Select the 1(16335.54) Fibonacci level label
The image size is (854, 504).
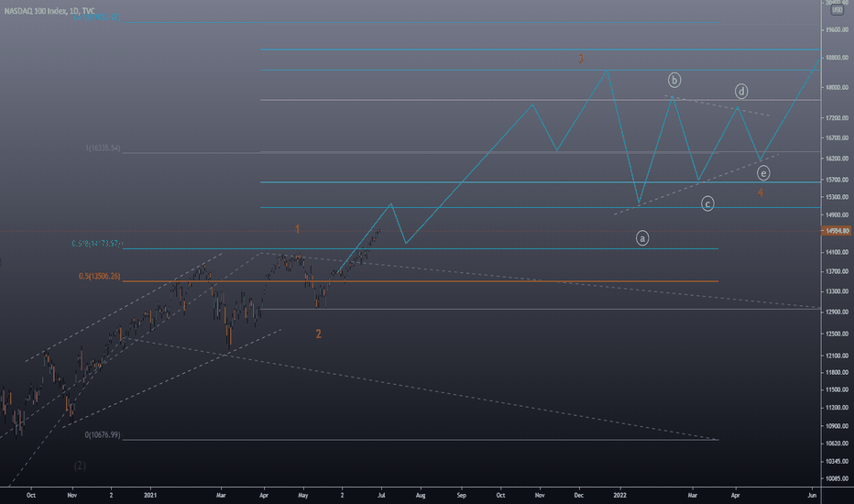[x=103, y=148]
